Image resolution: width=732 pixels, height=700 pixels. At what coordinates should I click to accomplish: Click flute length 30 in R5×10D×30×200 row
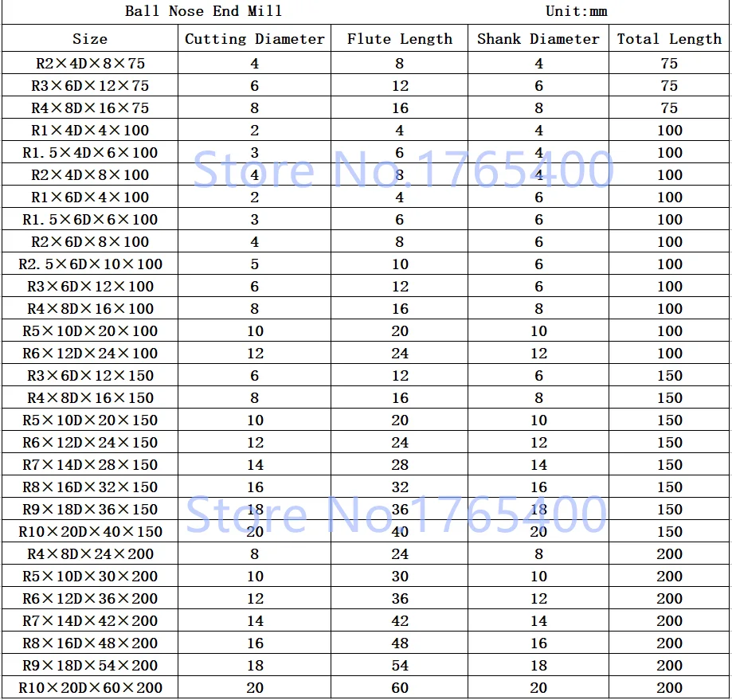click(400, 577)
